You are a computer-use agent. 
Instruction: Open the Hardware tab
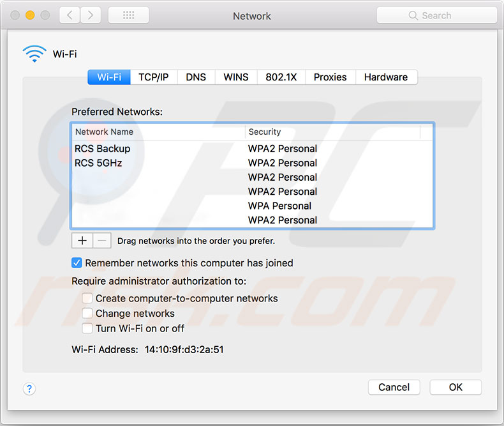point(386,77)
